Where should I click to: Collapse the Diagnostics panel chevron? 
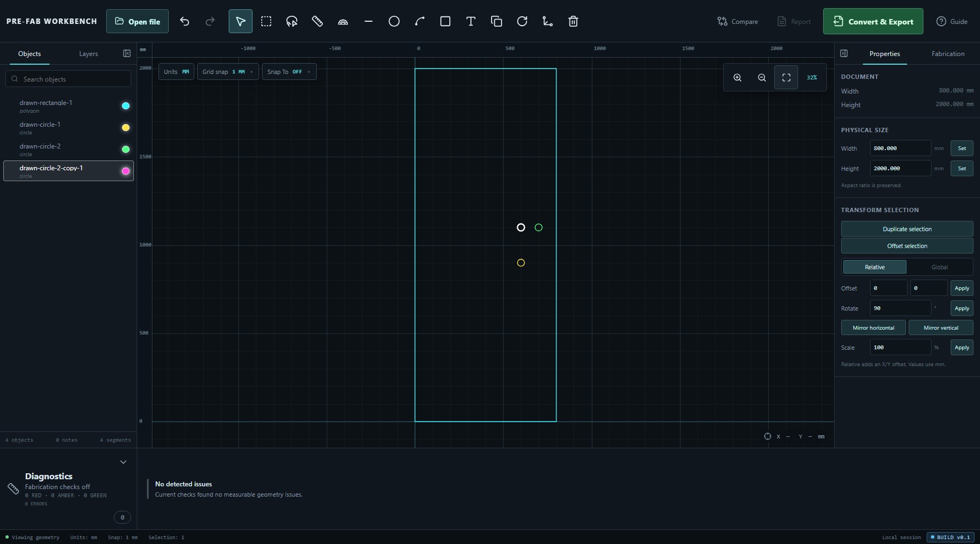(123, 462)
